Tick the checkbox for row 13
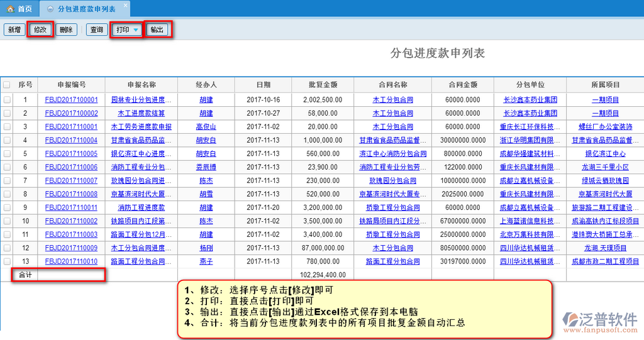This screenshot has width=644, height=340. click(7, 261)
